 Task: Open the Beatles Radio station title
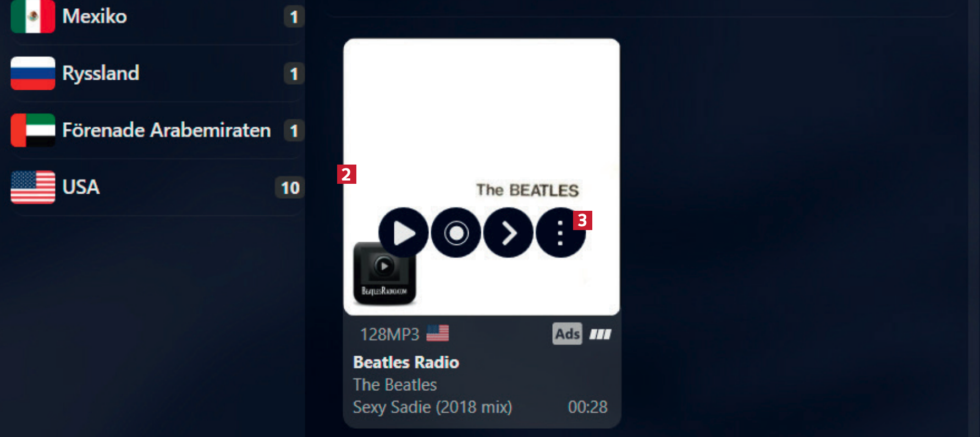point(406,362)
